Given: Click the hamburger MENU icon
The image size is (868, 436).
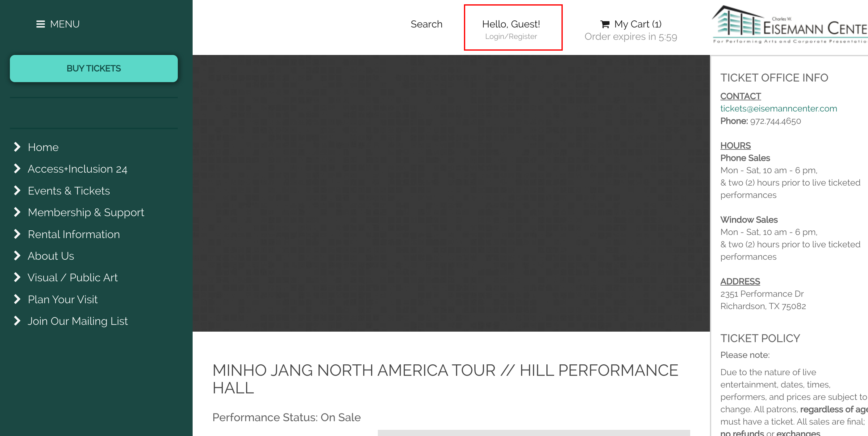Looking at the screenshot, I should coord(40,24).
